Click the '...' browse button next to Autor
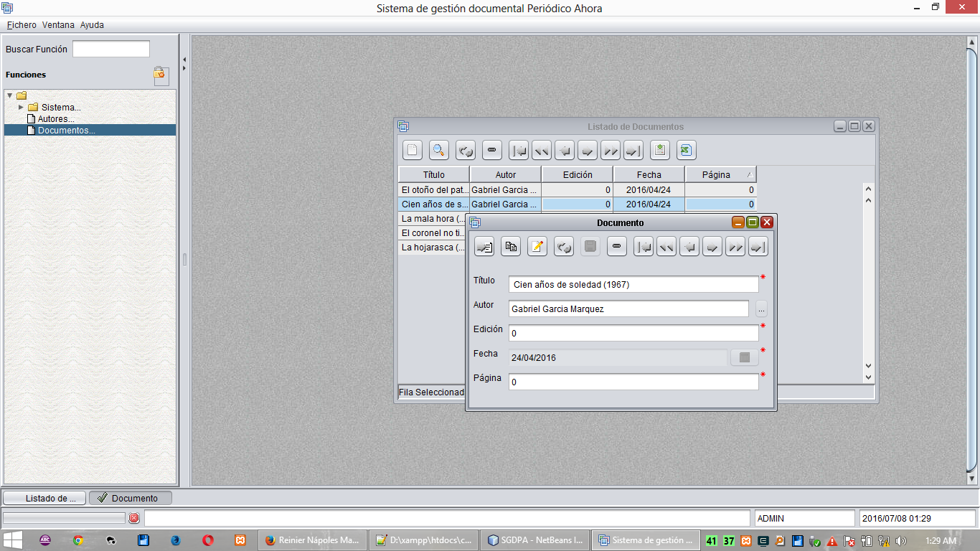Screen dimensions: 980x551 click(761, 309)
